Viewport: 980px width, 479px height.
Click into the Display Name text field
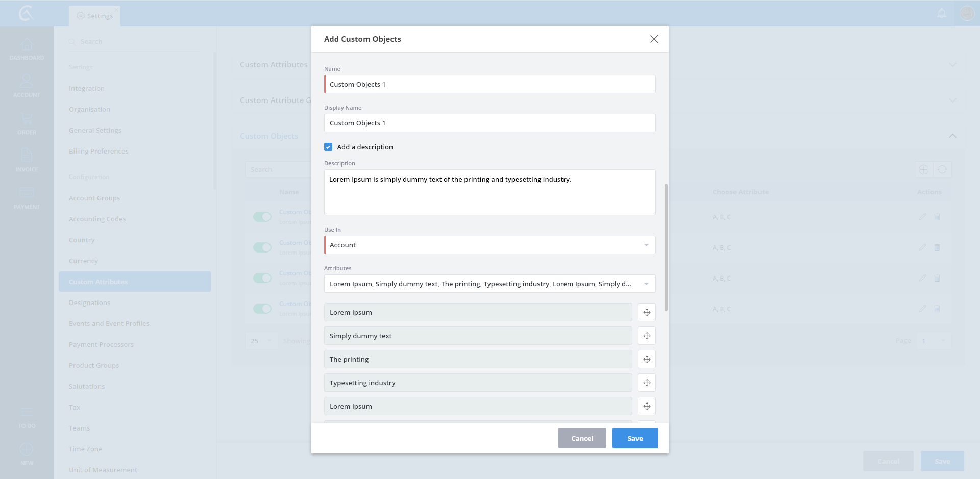click(489, 123)
